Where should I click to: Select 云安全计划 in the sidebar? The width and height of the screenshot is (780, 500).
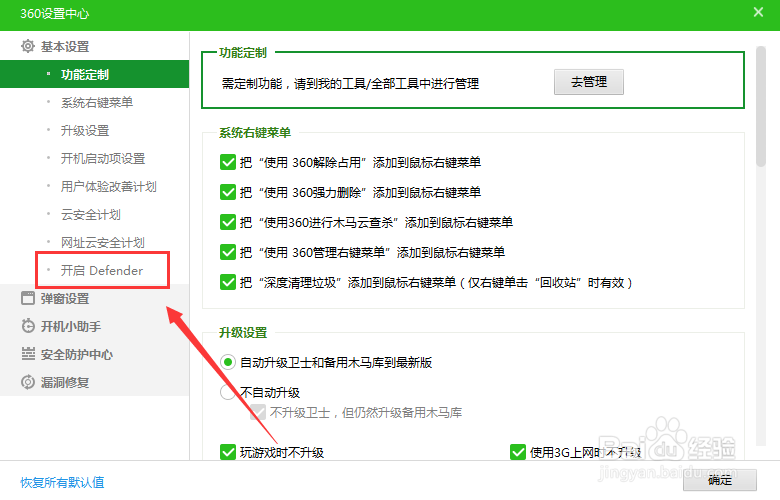point(91,214)
